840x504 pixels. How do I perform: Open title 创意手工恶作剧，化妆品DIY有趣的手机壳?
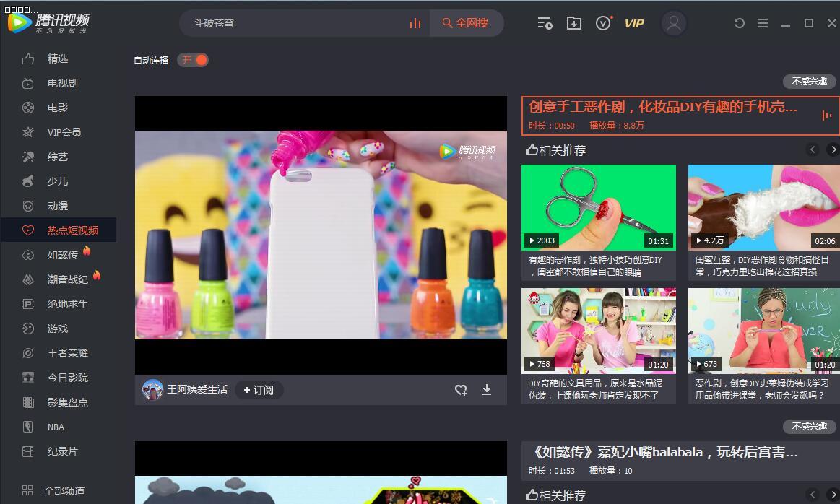662,107
